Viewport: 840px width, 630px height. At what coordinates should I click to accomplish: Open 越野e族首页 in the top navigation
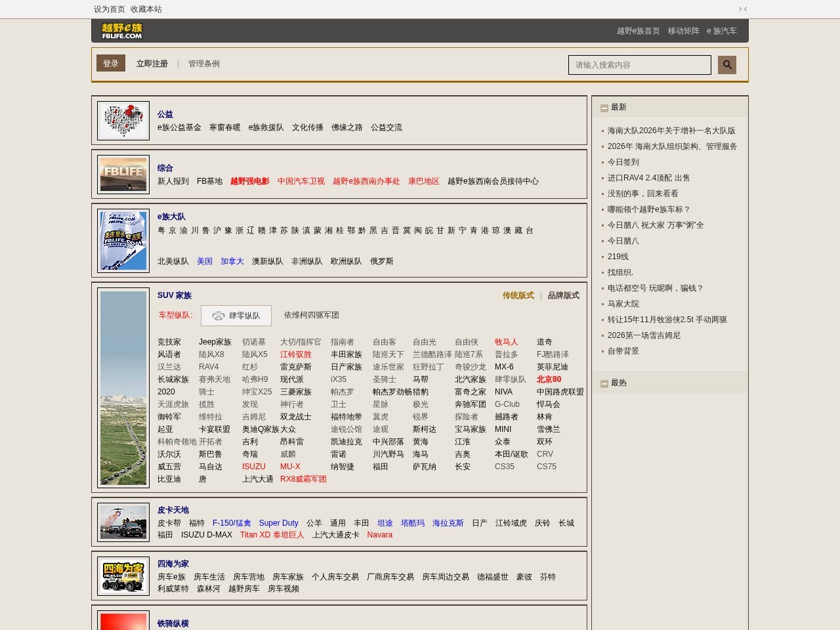(x=638, y=31)
